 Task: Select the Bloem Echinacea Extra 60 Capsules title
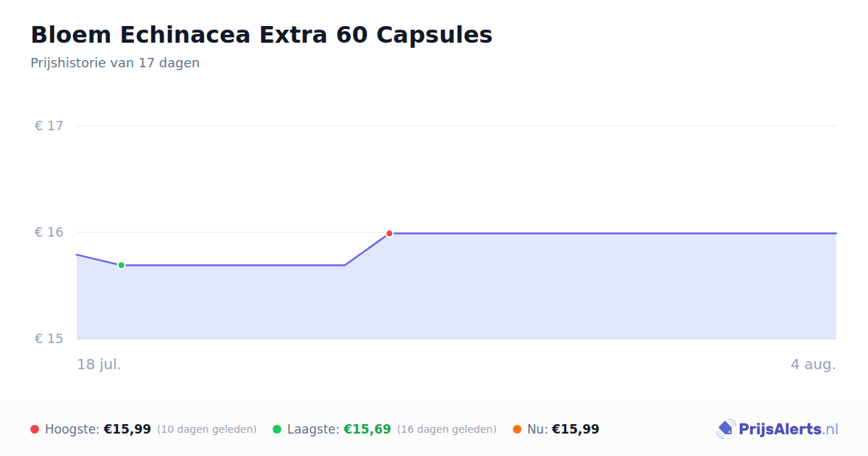tap(261, 35)
